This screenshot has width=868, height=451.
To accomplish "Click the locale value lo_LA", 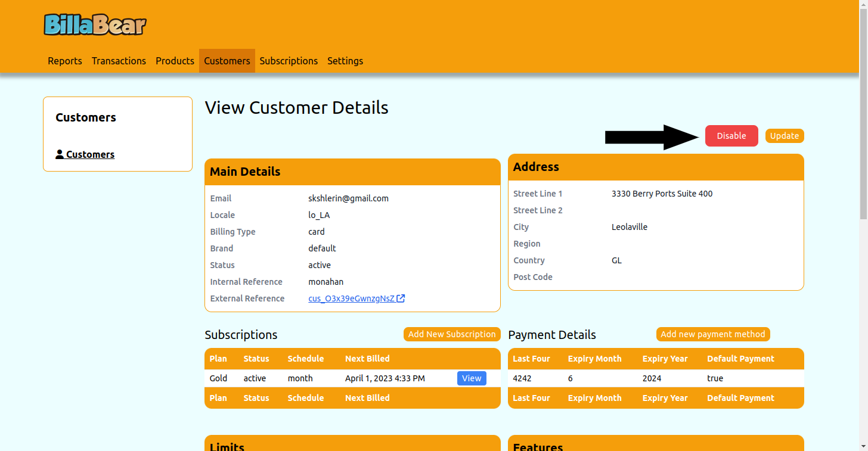I will pyautogui.click(x=319, y=215).
